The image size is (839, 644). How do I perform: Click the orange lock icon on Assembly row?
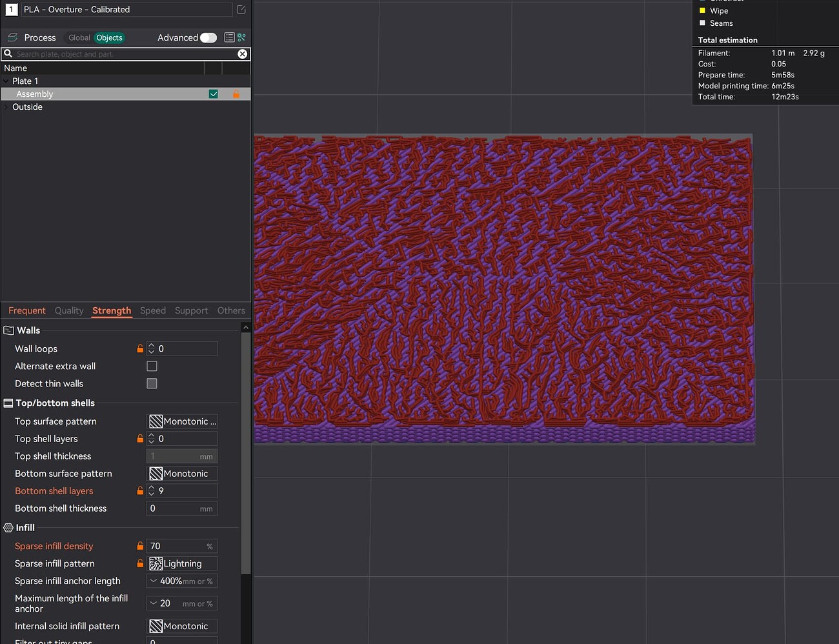236,94
